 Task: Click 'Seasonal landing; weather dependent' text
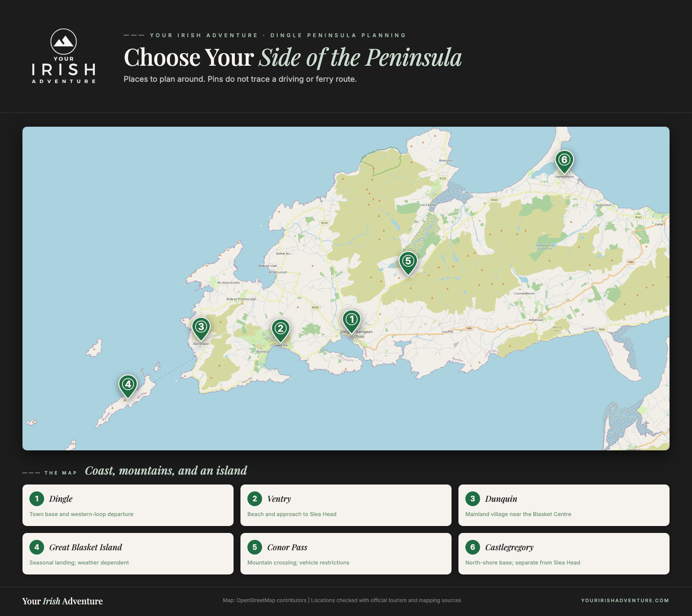tap(79, 563)
